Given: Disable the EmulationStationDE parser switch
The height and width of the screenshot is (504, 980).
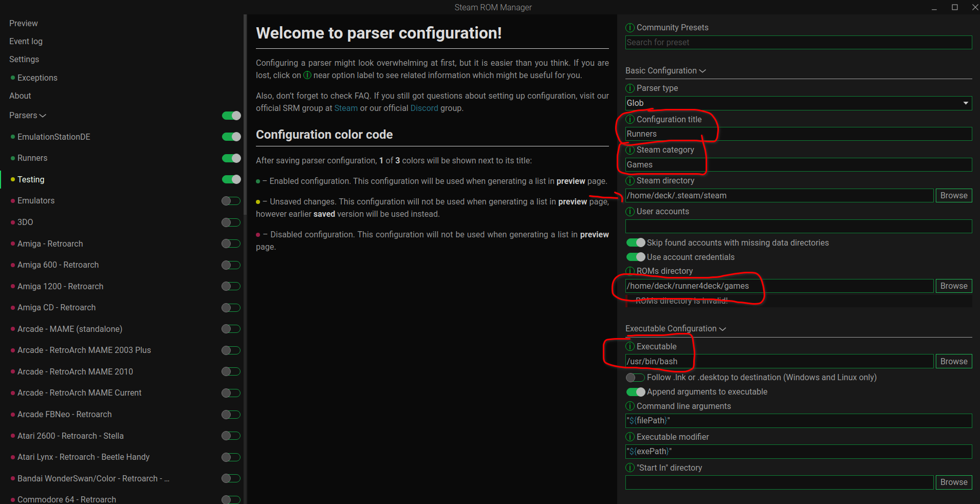Looking at the screenshot, I should [x=231, y=137].
